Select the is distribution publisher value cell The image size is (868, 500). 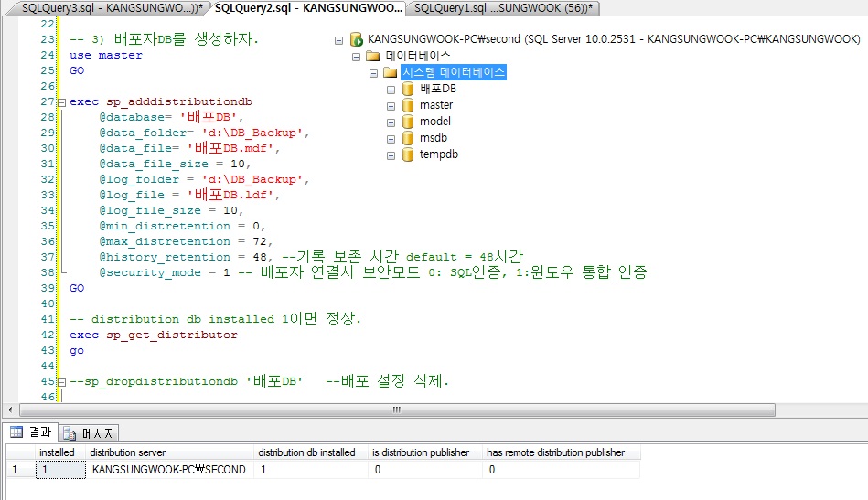[x=425, y=470]
